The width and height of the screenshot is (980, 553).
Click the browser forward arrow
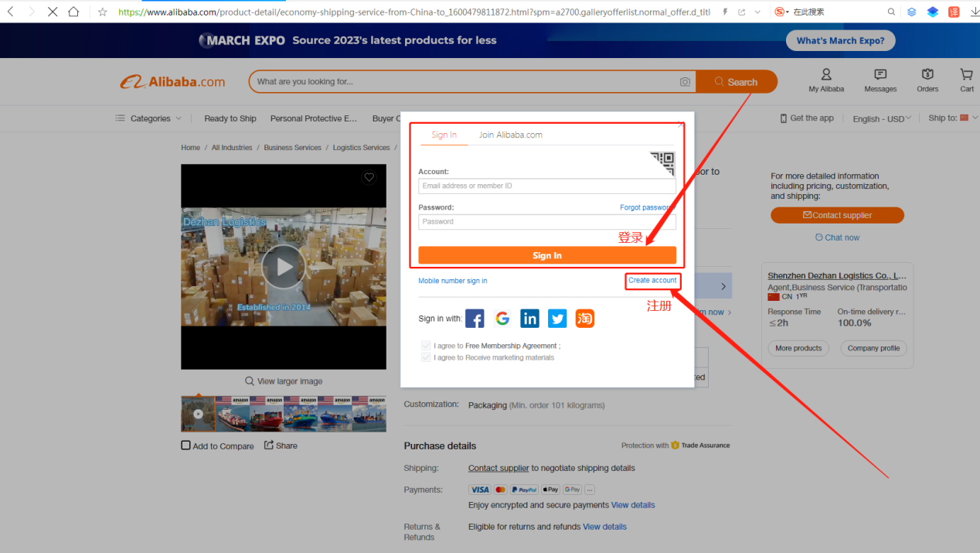tap(32, 12)
